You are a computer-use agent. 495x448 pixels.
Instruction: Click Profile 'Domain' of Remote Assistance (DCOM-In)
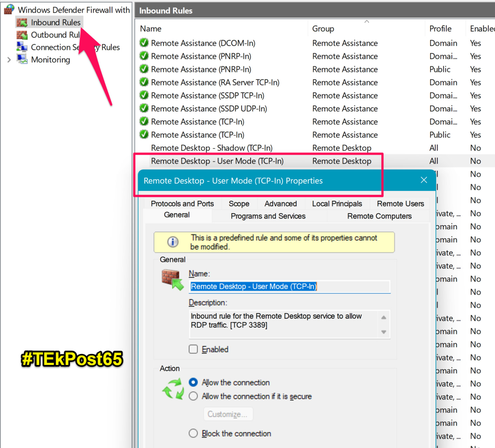coord(443,43)
